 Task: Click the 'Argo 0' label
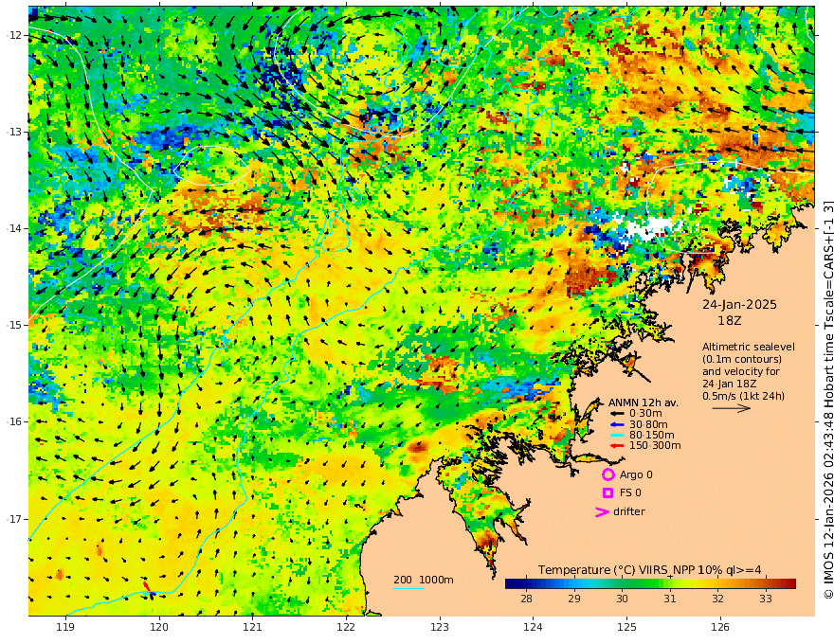point(636,474)
